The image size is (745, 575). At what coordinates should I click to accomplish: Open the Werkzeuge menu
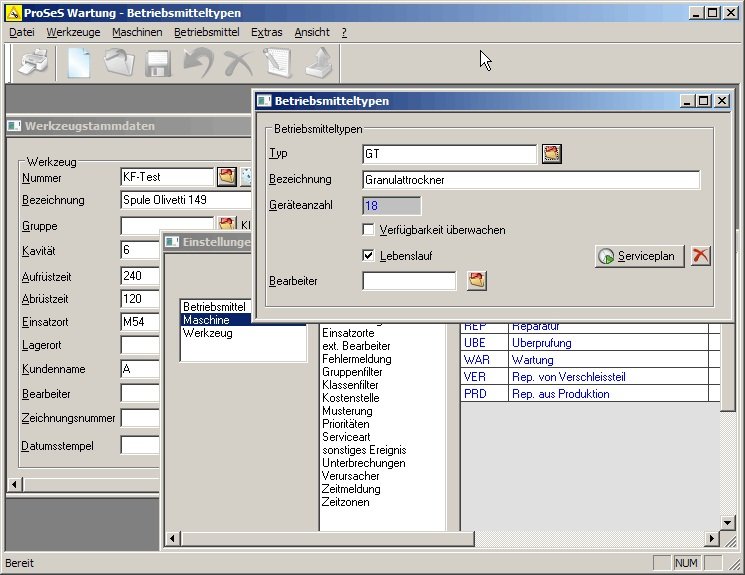pos(74,32)
